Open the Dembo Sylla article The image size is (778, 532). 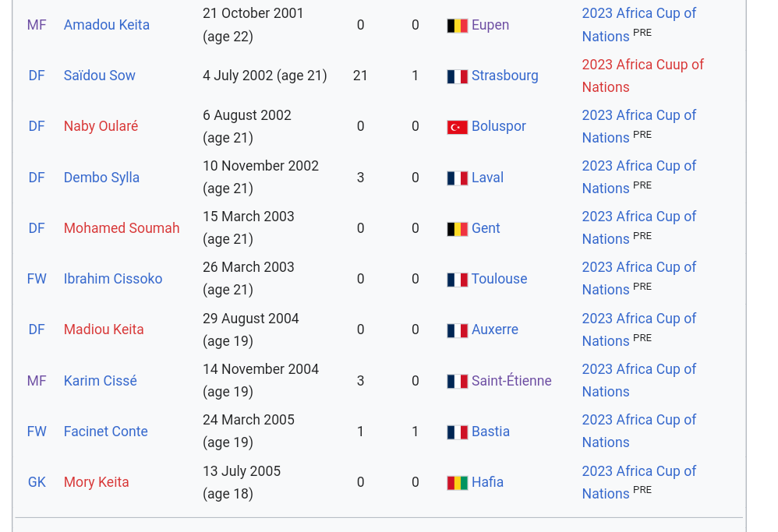pos(101,178)
